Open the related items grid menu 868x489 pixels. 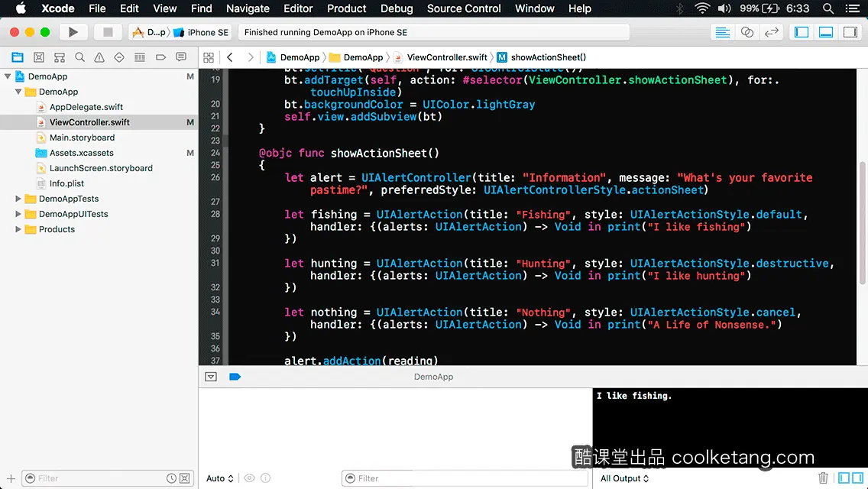coord(209,57)
